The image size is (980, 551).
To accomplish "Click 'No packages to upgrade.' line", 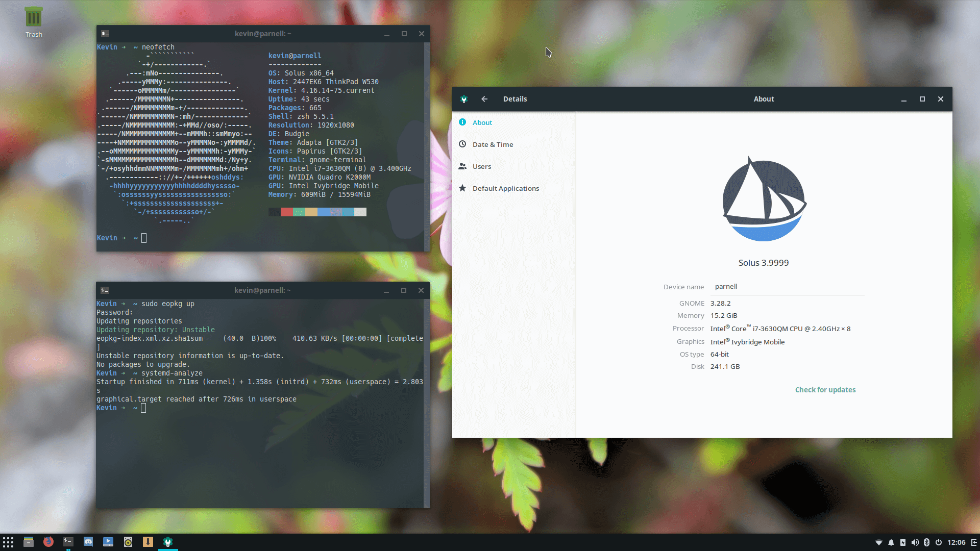I will [x=143, y=364].
